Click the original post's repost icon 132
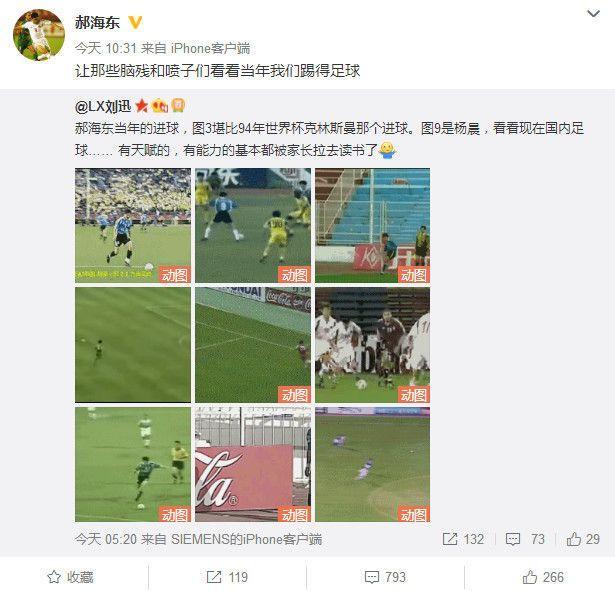Screen dimensions: 615x591 (463, 539)
